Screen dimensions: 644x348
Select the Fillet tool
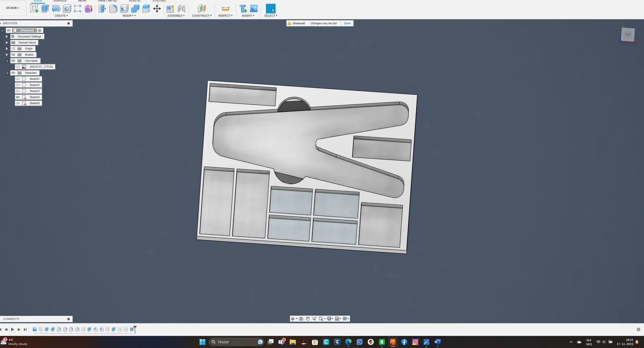click(114, 8)
